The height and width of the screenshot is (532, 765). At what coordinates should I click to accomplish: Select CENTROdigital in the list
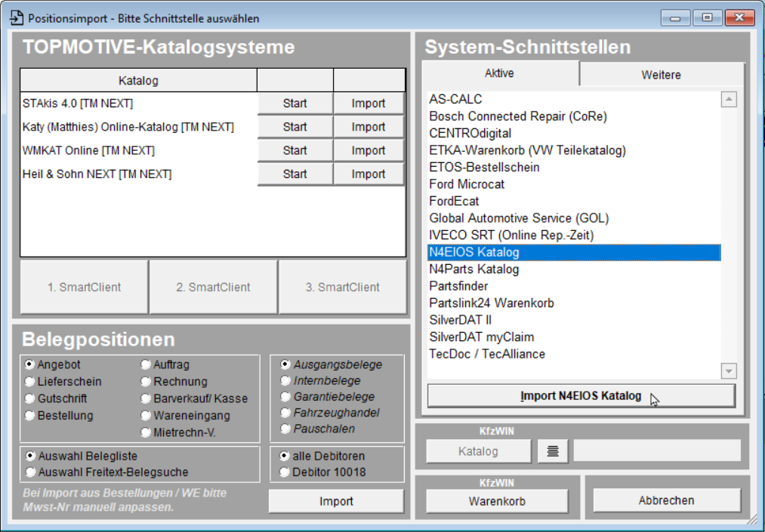pos(574,134)
